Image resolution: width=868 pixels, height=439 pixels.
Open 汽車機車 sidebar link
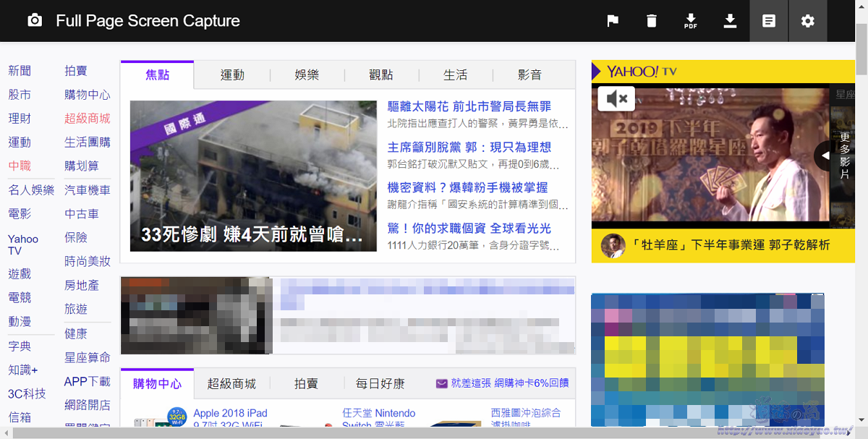88,190
